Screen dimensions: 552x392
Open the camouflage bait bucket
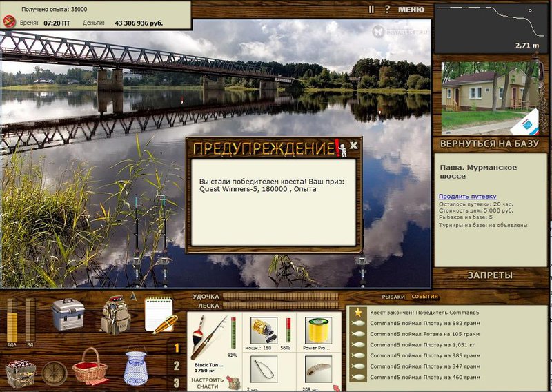coord(20,373)
